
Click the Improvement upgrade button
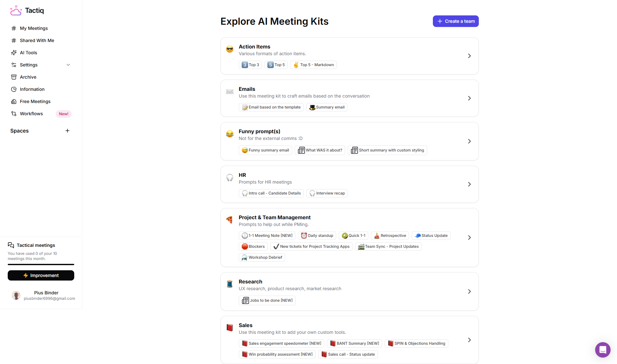coord(41,275)
